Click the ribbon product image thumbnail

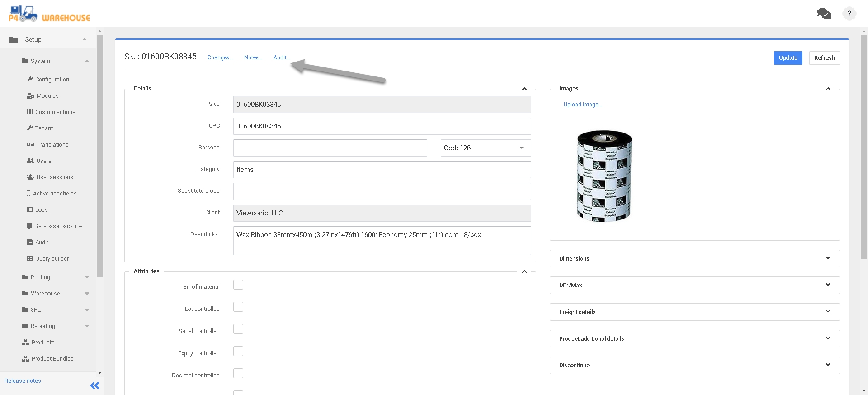[604, 176]
